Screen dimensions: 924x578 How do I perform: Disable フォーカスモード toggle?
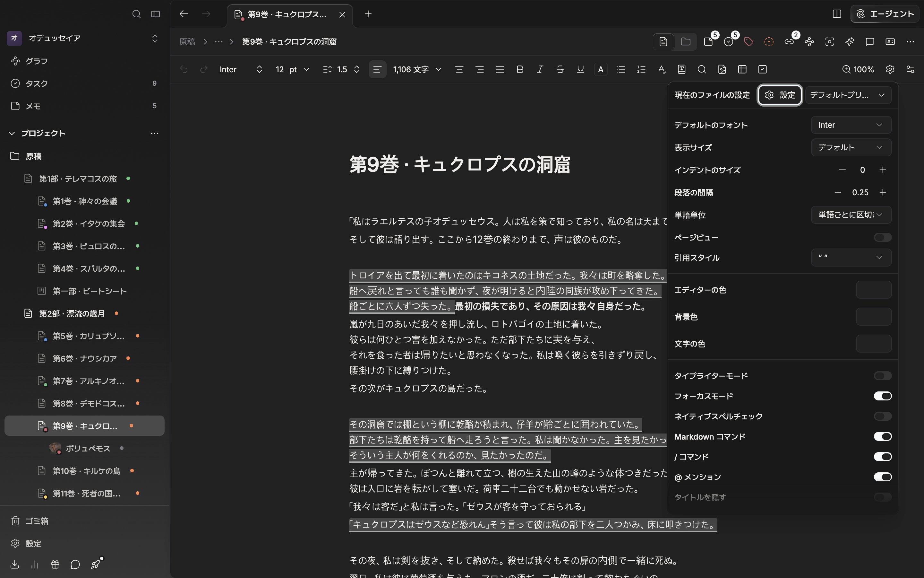point(882,396)
